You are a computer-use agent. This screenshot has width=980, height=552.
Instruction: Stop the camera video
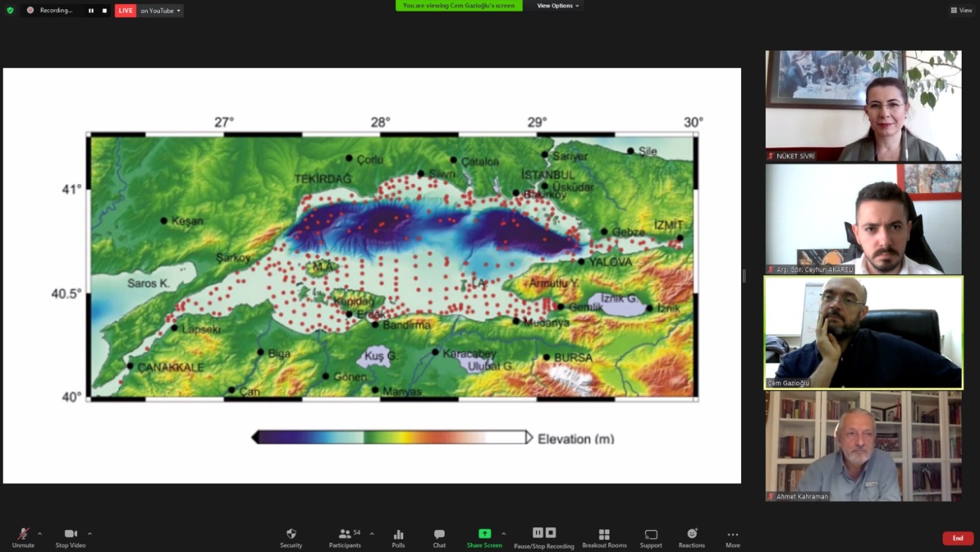[x=70, y=537]
